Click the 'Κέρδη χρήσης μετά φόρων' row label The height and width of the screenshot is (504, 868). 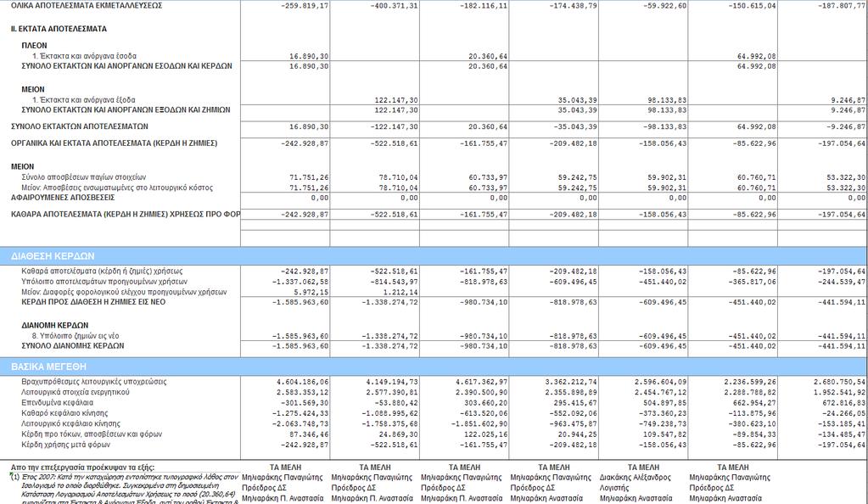coord(66,445)
